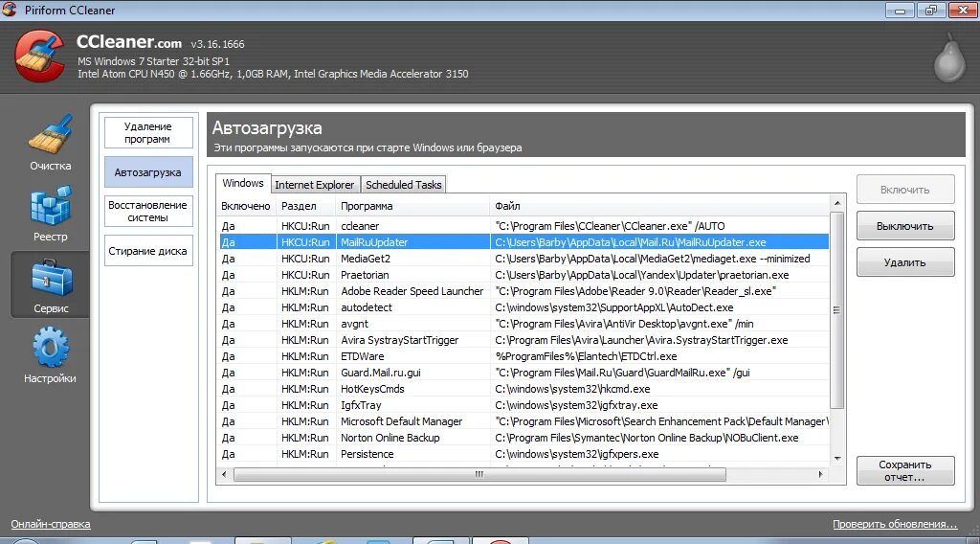
Task: Open Восстановление системы panel
Action: tap(148, 212)
